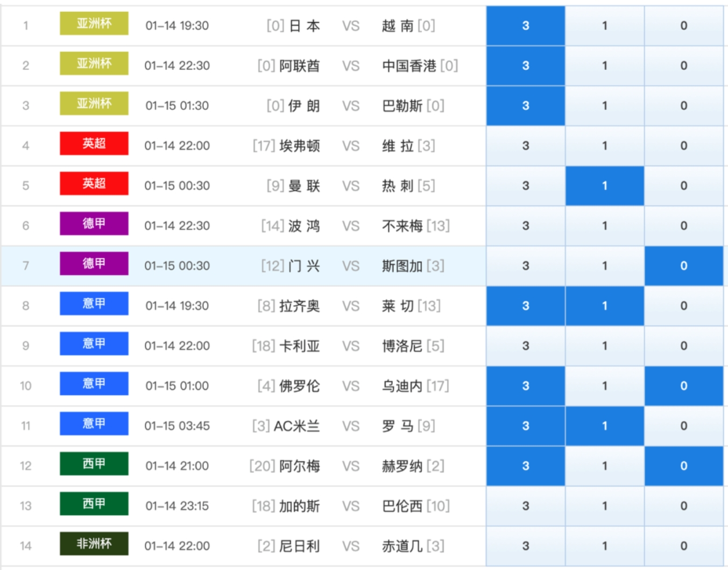Toggle 3 for 伊朗 vs 巴勒斯
The image size is (728, 570).
526,105
